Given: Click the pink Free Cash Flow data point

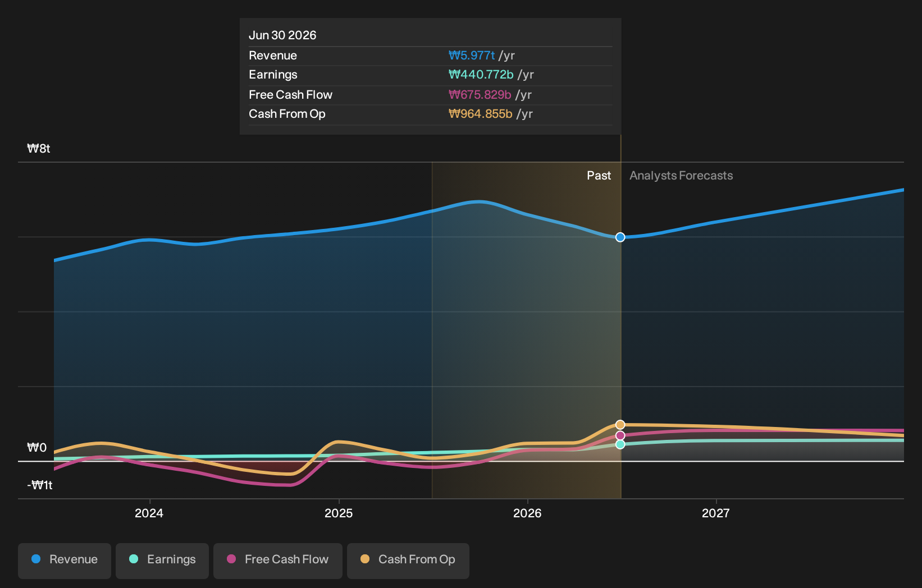Looking at the screenshot, I should [620, 435].
